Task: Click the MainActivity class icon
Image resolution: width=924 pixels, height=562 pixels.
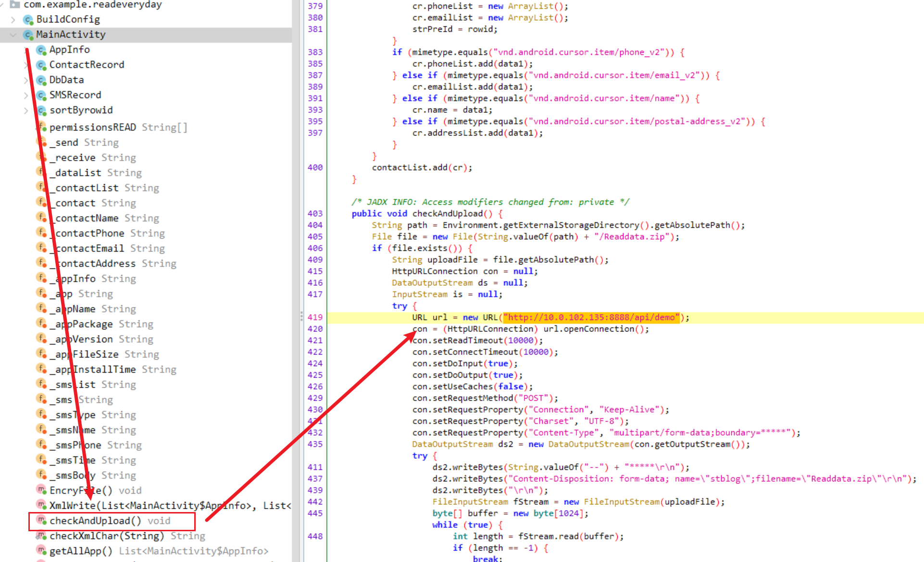Action: 29,35
